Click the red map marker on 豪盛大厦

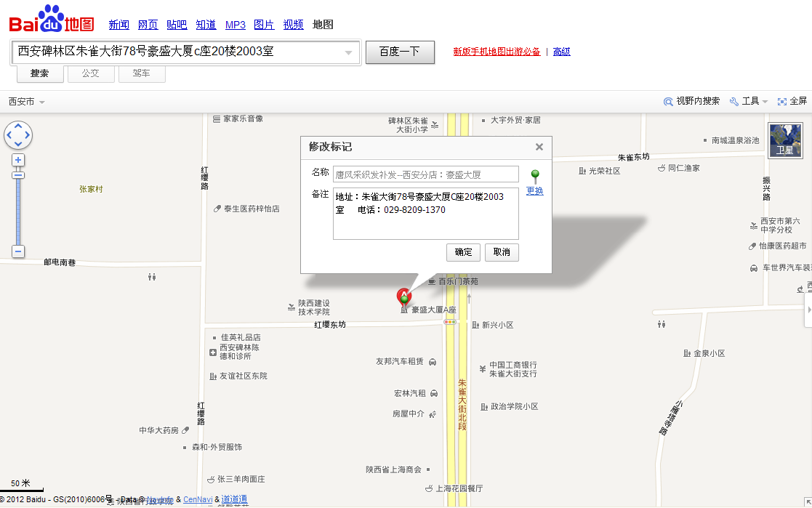[404, 297]
